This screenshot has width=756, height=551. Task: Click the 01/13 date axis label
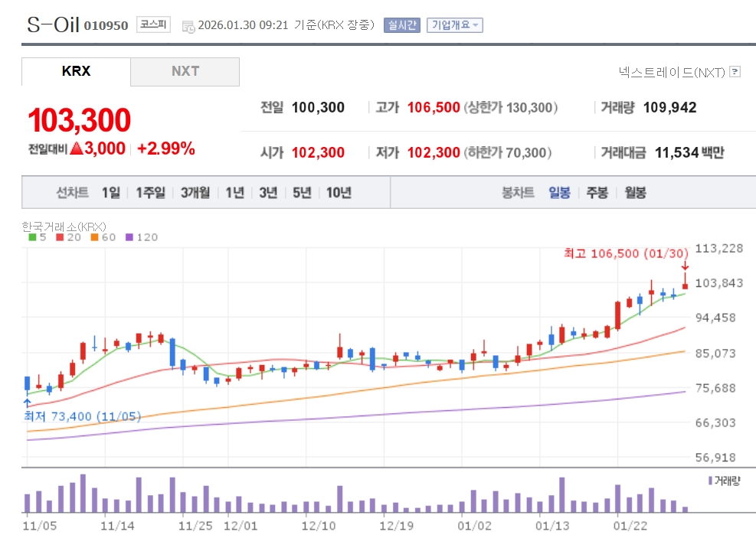click(x=552, y=526)
